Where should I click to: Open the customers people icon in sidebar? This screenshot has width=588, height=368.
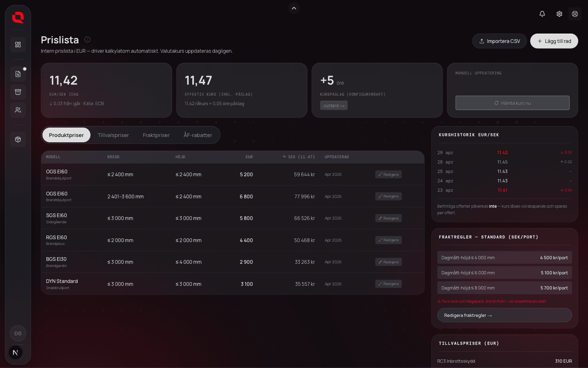pos(18,110)
